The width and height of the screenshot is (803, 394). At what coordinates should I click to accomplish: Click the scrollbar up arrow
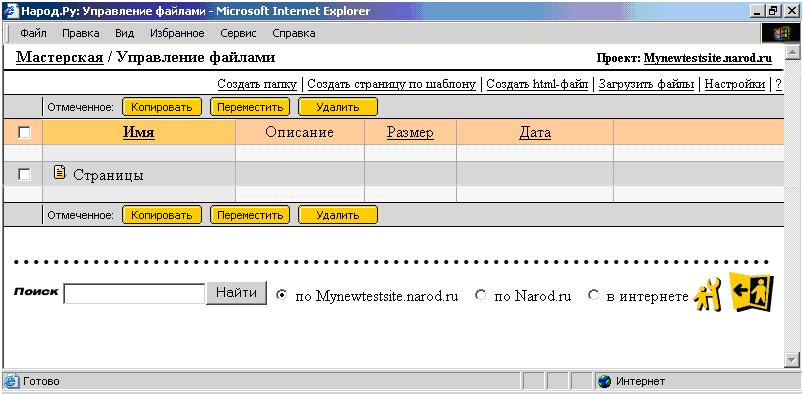(x=792, y=52)
